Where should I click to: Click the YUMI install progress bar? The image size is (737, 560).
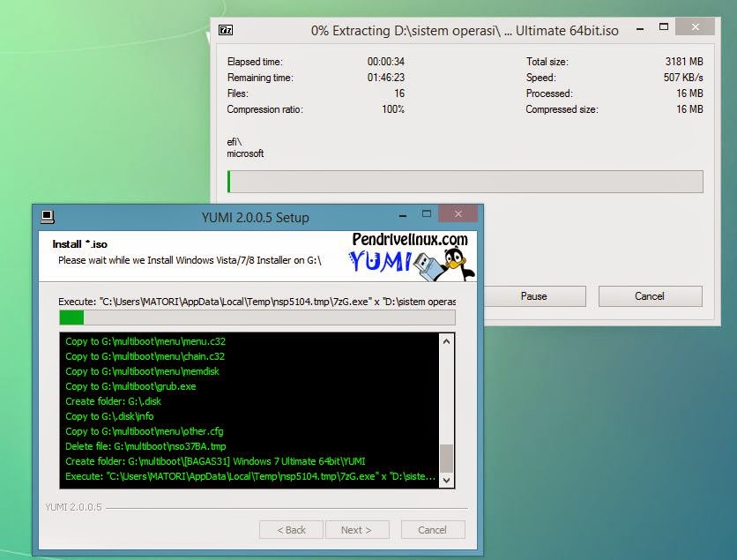257,317
